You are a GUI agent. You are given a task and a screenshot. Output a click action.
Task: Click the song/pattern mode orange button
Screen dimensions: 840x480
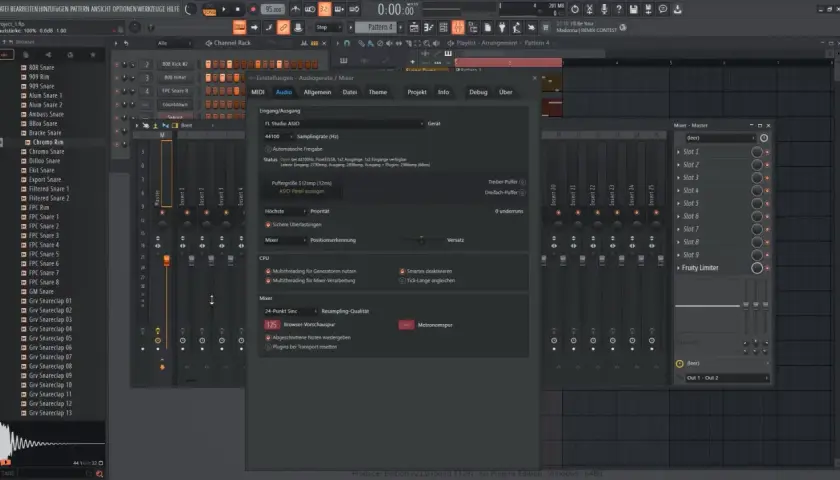[209, 10]
